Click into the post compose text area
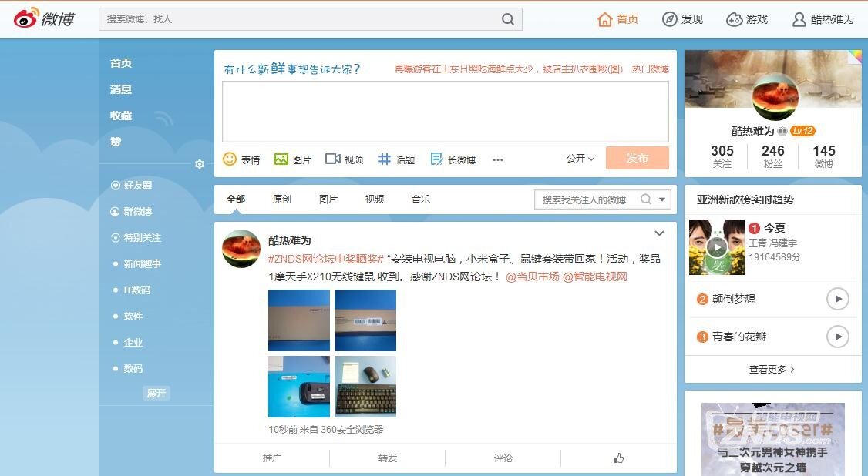Viewport: 868px width, 476px height. [446, 112]
